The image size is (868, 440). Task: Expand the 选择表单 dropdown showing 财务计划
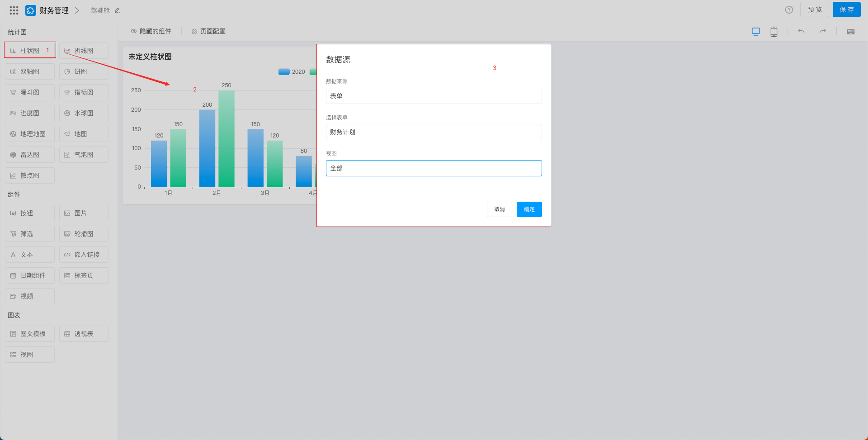(434, 132)
